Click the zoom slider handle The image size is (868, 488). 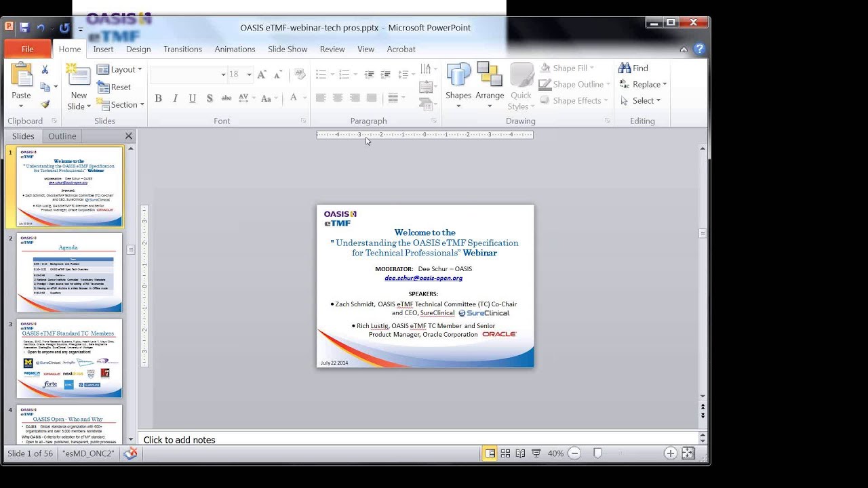tap(597, 453)
